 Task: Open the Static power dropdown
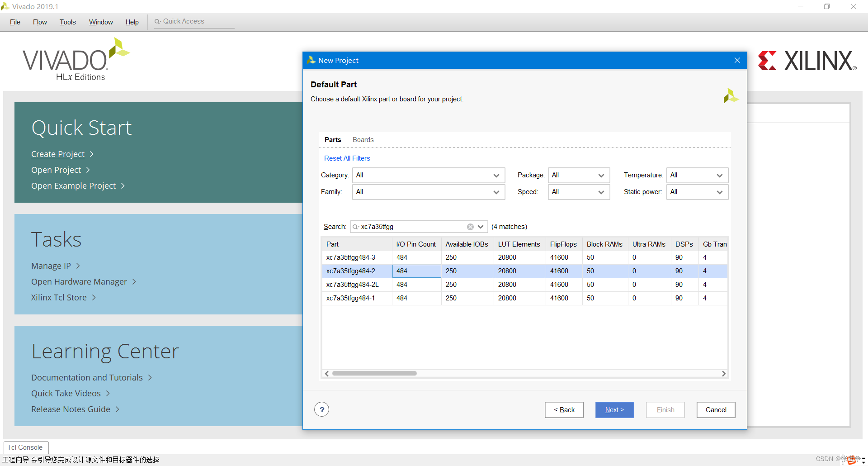click(x=698, y=192)
